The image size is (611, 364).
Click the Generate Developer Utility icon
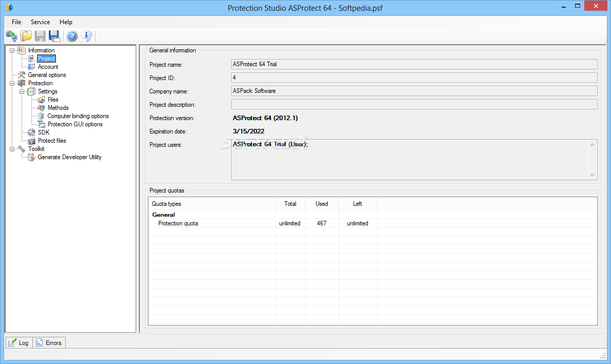tap(31, 157)
